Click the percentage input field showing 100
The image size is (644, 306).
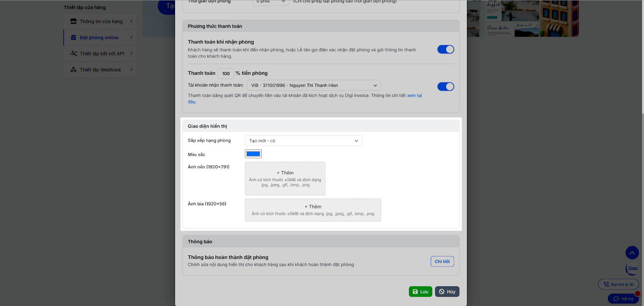[x=226, y=73]
